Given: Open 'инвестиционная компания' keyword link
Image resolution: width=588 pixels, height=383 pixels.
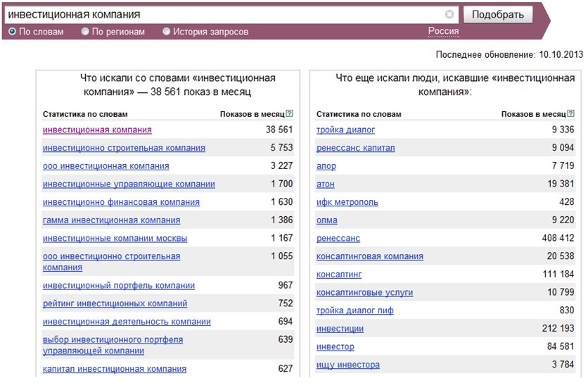Looking at the screenshot, I should [97, 130].
